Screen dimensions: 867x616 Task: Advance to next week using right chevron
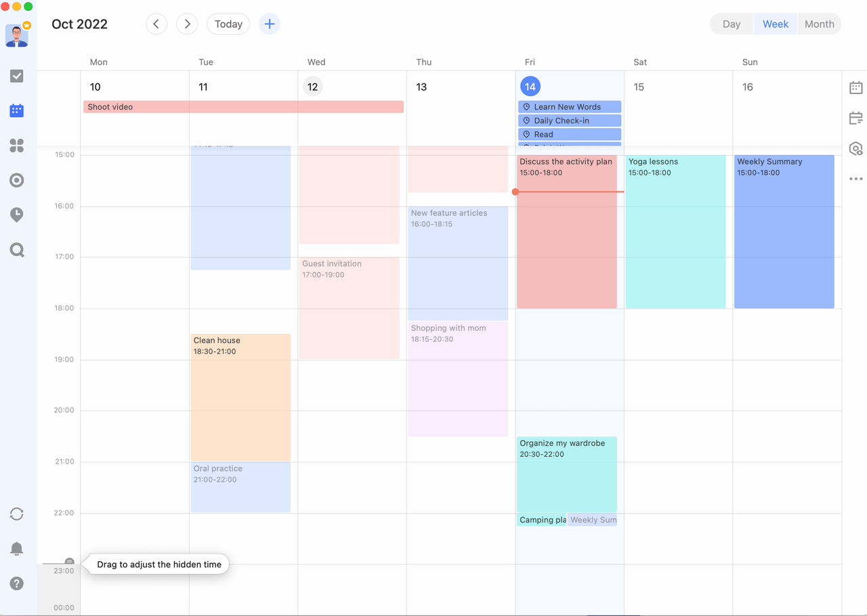[187, 24]
